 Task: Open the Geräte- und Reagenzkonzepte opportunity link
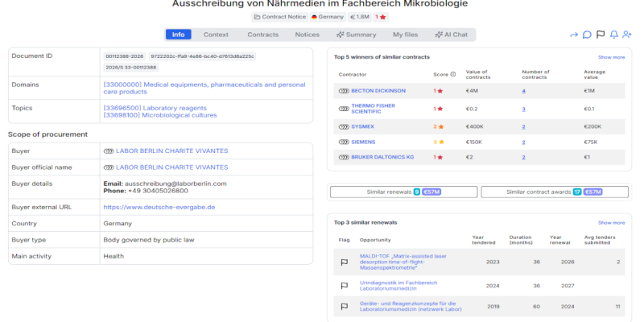[x=411, y=307]
